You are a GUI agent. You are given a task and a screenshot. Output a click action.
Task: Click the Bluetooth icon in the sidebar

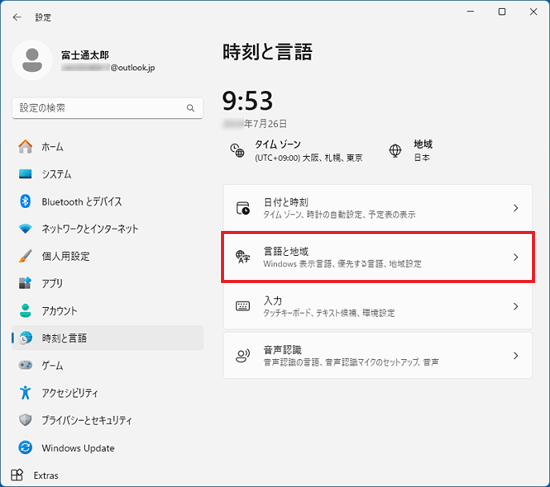(25, 201)
